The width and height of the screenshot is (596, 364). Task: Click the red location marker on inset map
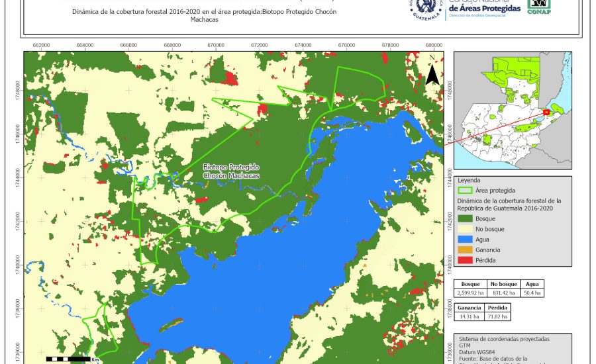coord(546,112)
